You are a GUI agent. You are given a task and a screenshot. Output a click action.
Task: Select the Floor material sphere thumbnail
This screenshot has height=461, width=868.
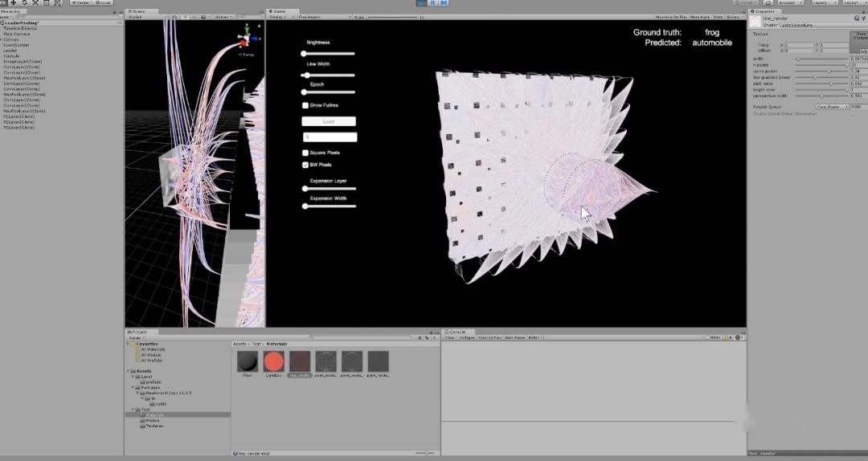[248, 361]
